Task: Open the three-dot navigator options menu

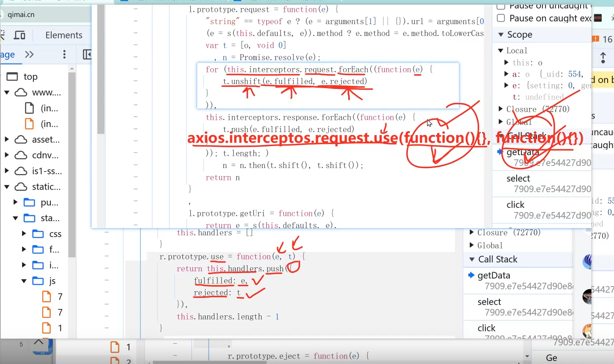Action: pyautogui.click(x=64, y=55)
